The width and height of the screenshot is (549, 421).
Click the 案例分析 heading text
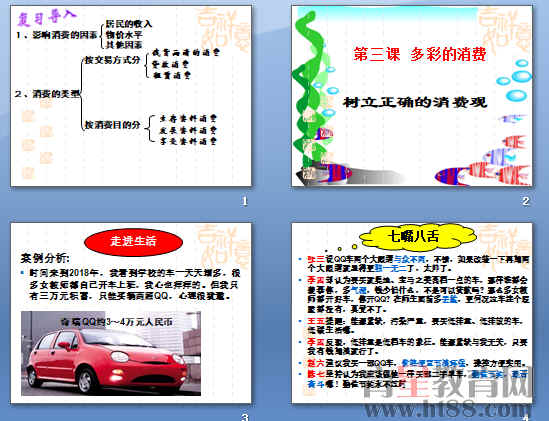tap(45, 259)
